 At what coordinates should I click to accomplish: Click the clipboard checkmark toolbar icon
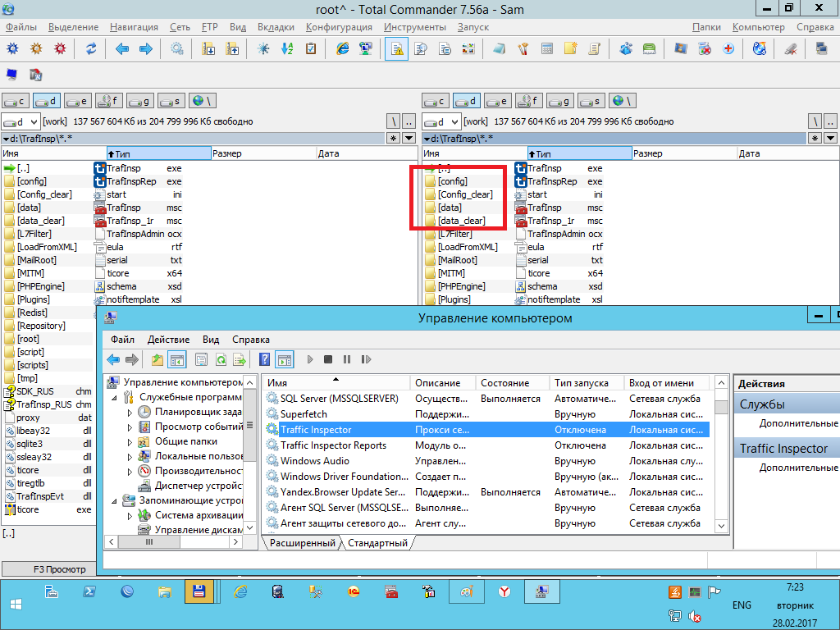[311, 48]
